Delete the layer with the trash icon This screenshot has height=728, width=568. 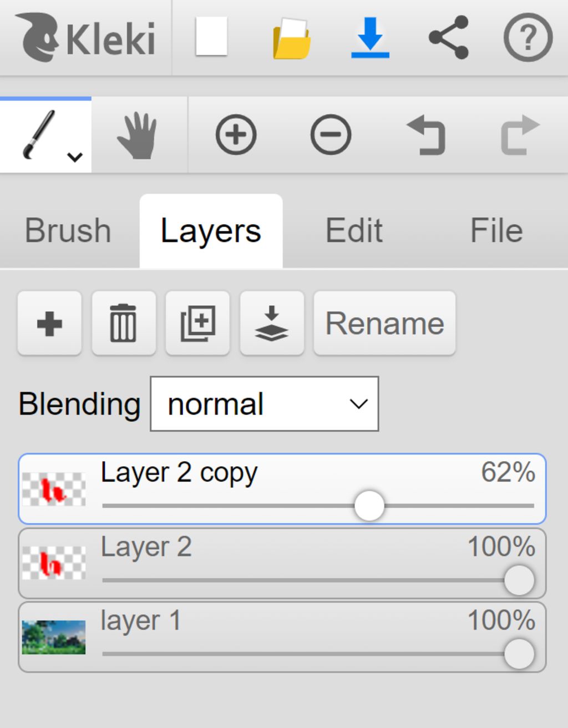[124, 323]
